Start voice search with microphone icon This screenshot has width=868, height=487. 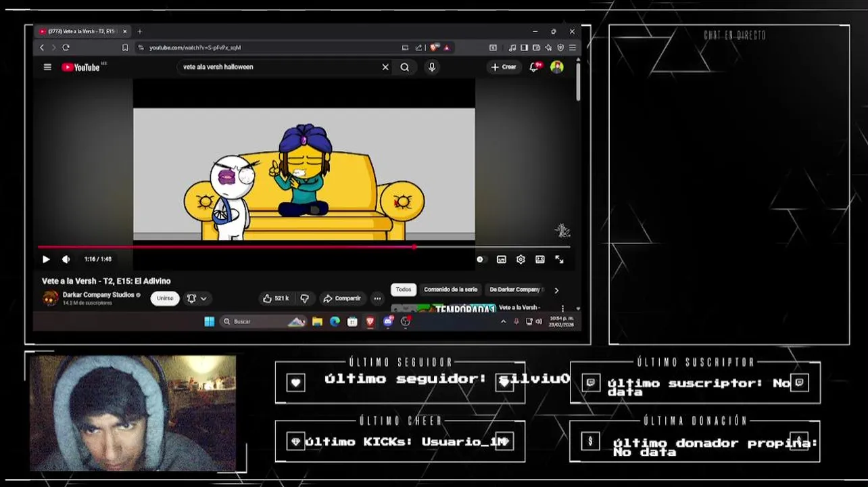432,67
